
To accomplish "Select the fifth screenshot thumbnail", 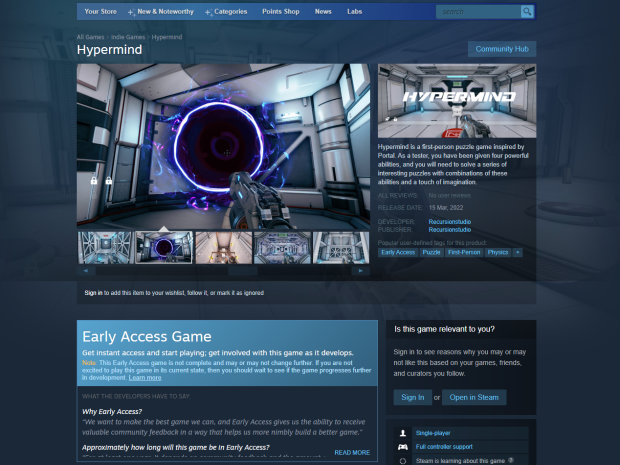I will point(341,248).
